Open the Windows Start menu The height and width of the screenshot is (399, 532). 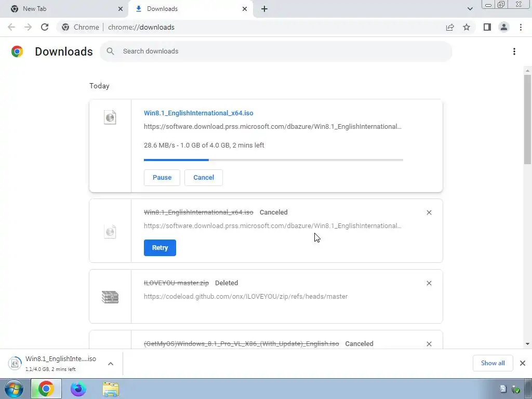14,389
